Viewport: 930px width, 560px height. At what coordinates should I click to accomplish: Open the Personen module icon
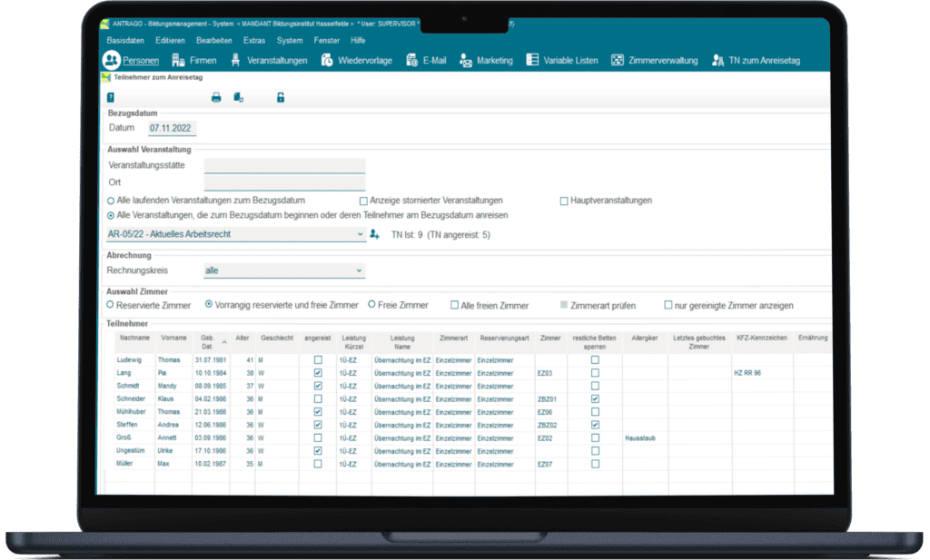[111, 60]
